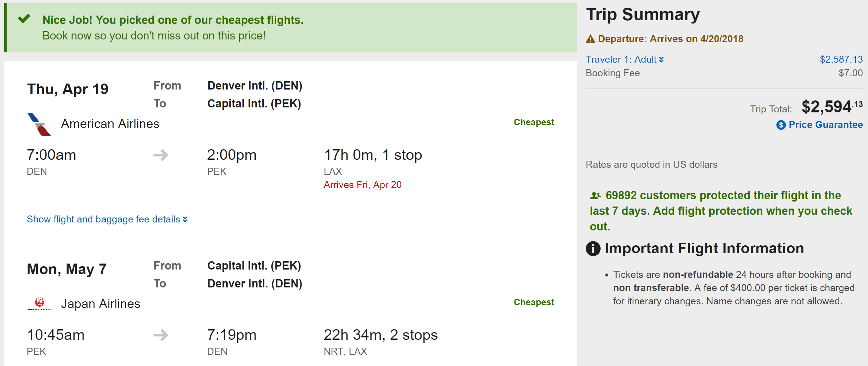
Task: Click the American Airlines logo icon
Action: 39,124
